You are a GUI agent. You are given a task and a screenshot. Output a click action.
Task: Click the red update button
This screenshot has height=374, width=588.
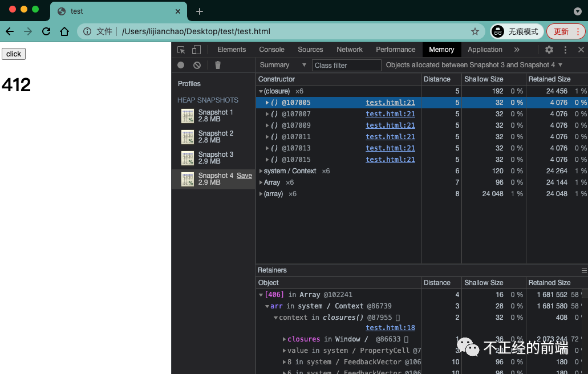566,31
